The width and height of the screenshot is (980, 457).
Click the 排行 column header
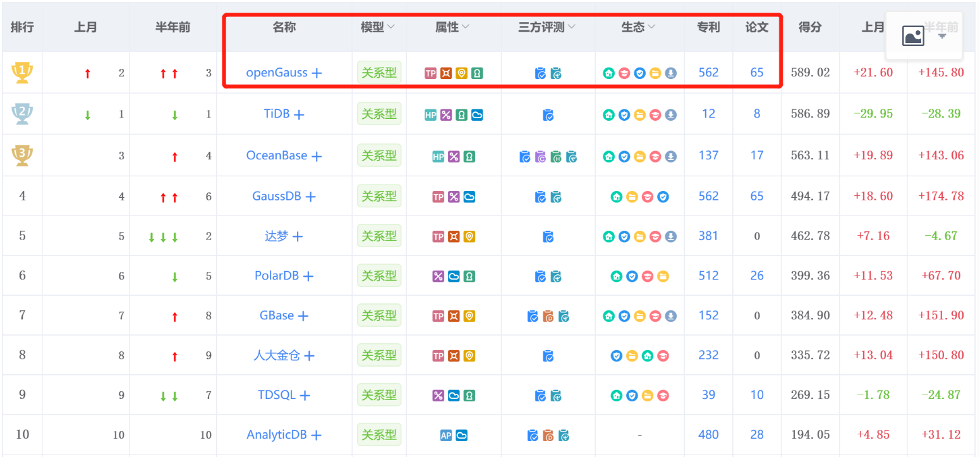[22, 27]
